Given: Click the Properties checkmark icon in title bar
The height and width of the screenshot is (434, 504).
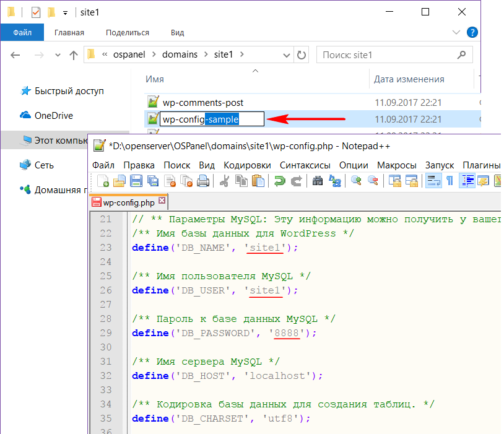Looking at the screenshot, I should (x=36, y=12).
